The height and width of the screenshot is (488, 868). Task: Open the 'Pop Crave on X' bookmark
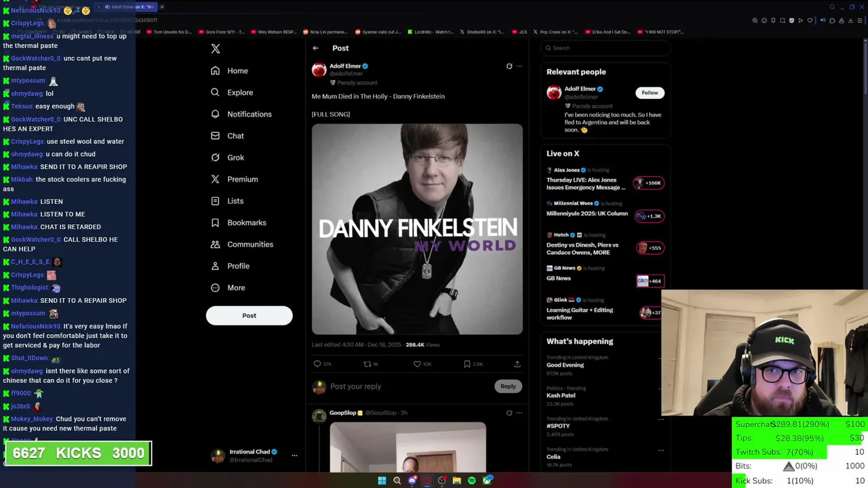point(555,32)
